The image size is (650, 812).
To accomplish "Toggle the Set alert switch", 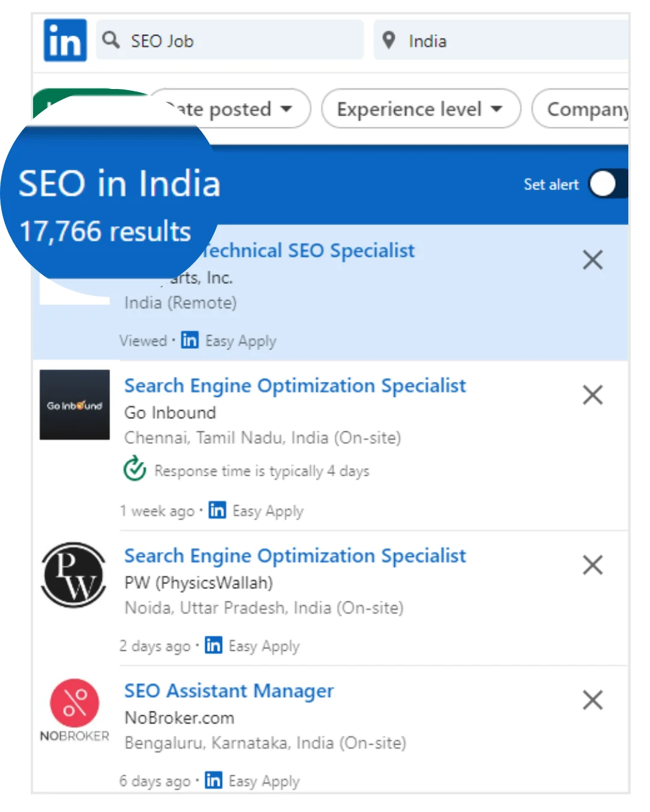I will [x=608, y=184].
